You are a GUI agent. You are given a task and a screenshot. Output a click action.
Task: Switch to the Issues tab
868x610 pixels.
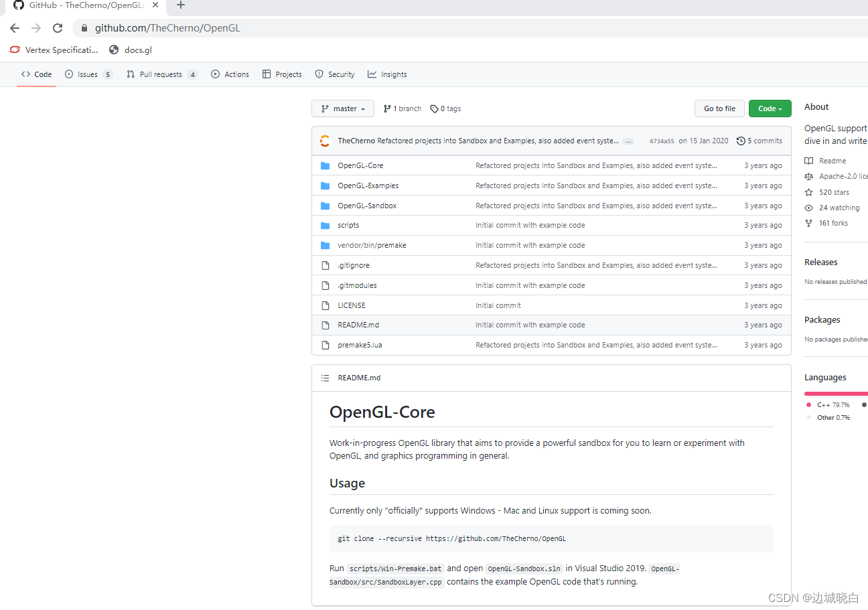click(x=88, y=74)
